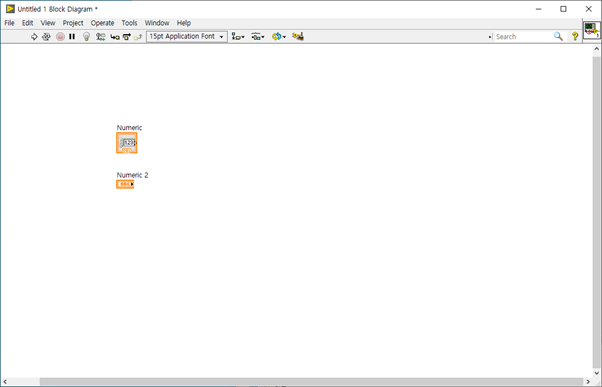Click the Search magnifier icon
Screen dimensions: 602x387
(x=558, y=36)
